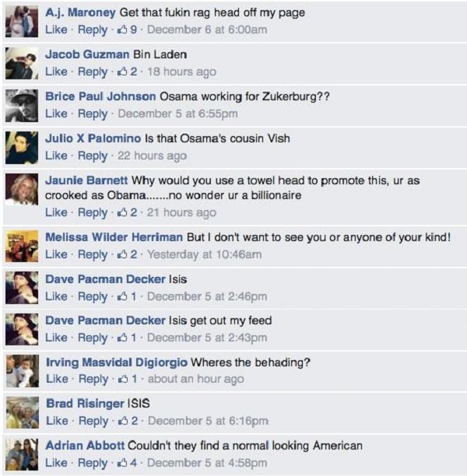Click thumbs-up icon on Irving Masvidal Digiorgio's comment
The height and width of the screenshot is (476, 467).
click(123, 379)
